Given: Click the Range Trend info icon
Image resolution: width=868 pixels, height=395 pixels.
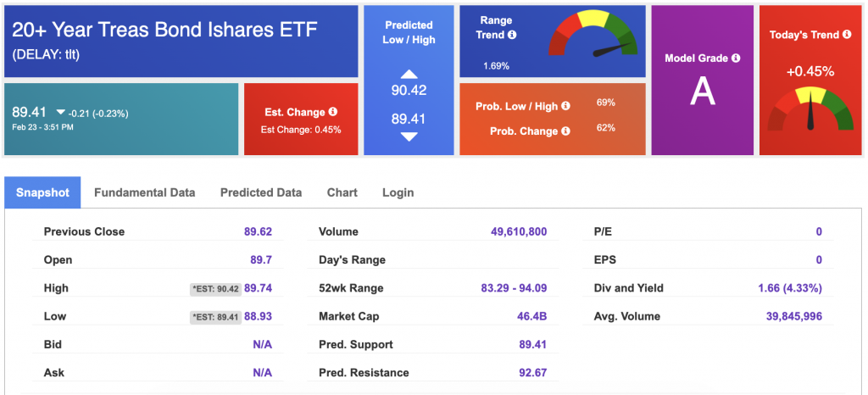Looking at the screenshot, I should click(x=512, y=36).
